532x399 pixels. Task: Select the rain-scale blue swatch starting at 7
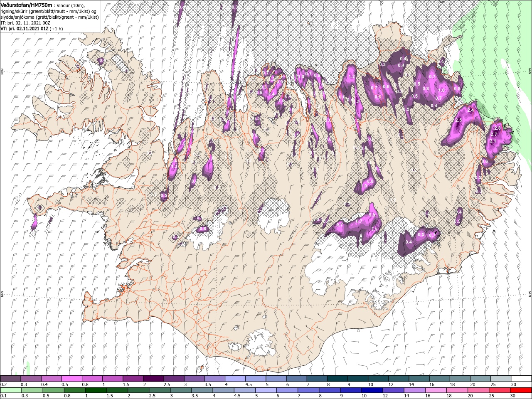click(309, 390)
